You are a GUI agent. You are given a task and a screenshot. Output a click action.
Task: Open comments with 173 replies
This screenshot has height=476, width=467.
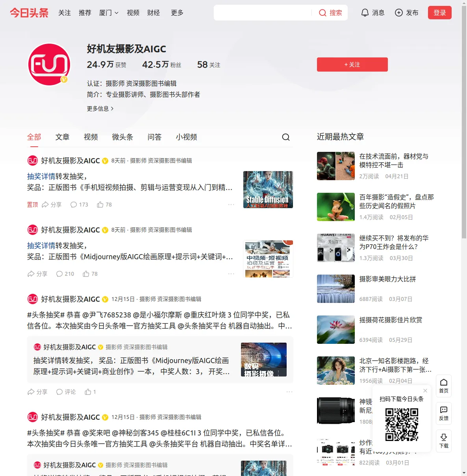pyautogui.click(x=79, y=205)
